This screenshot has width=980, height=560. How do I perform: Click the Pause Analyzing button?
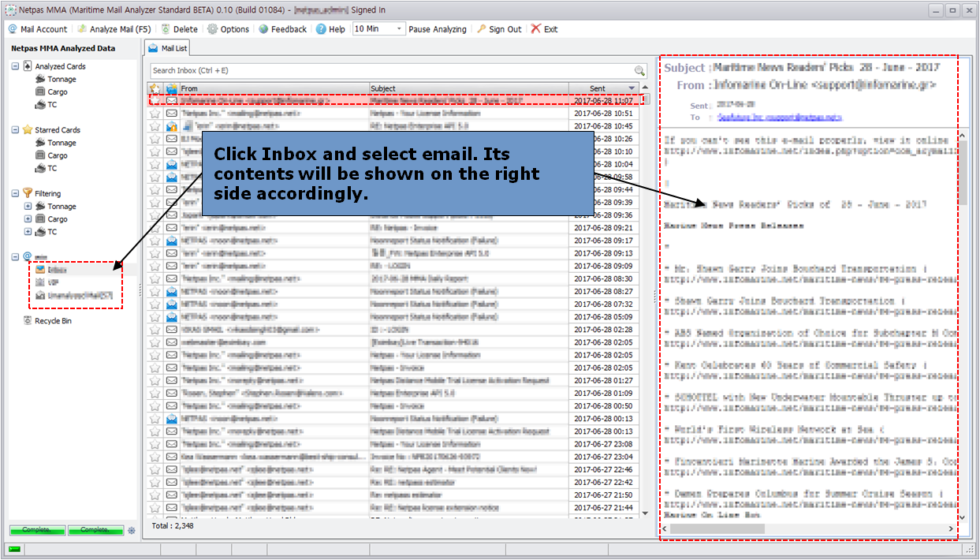(x=438, y=29)
